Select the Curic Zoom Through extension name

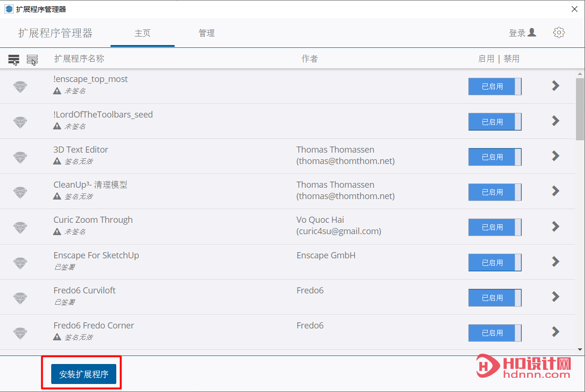click(93, 220)
